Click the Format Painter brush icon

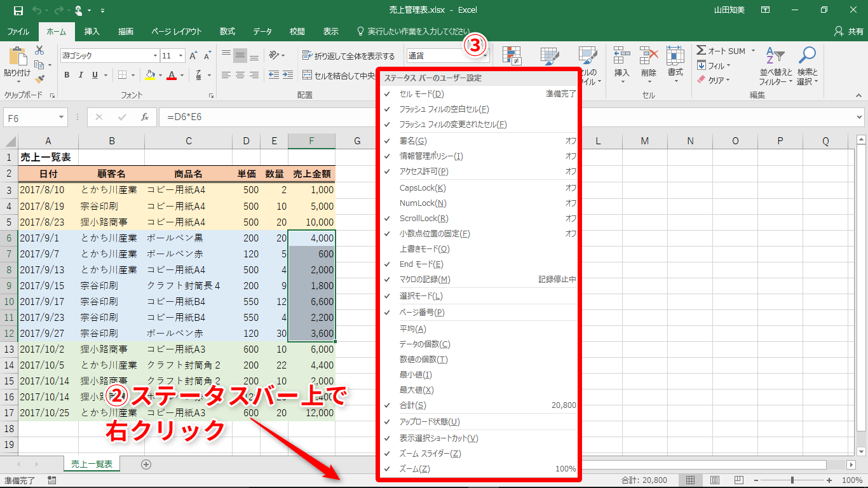pos(39,79)
